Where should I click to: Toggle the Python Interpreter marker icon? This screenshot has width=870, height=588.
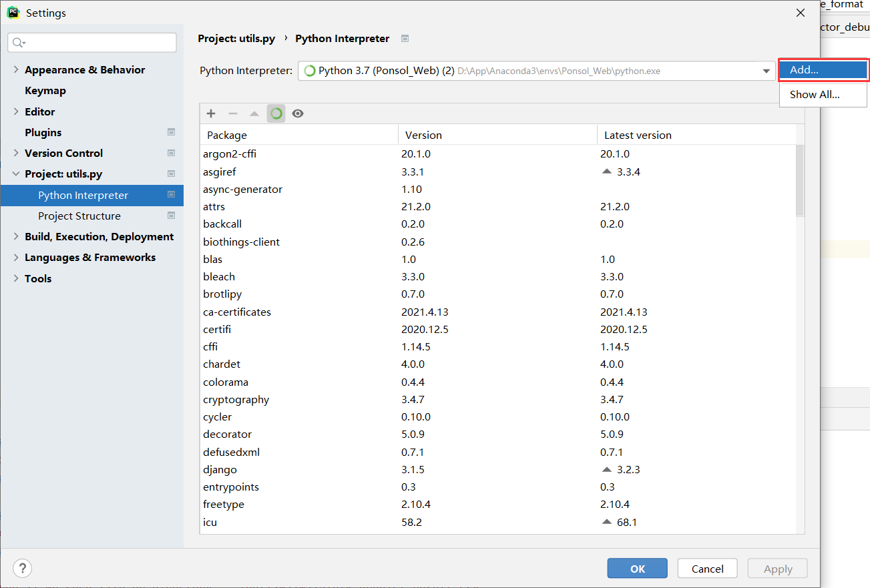[172, 195]
